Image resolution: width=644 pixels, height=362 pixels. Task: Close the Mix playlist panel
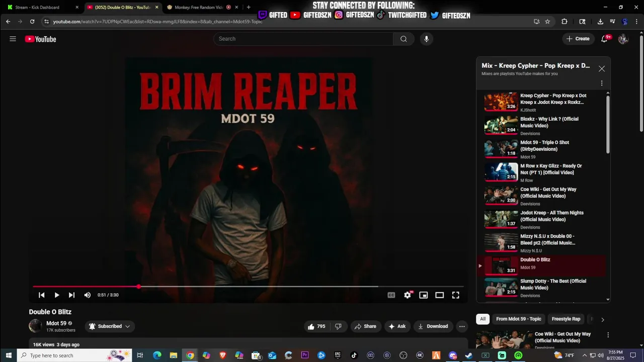(x=601, y=69)
